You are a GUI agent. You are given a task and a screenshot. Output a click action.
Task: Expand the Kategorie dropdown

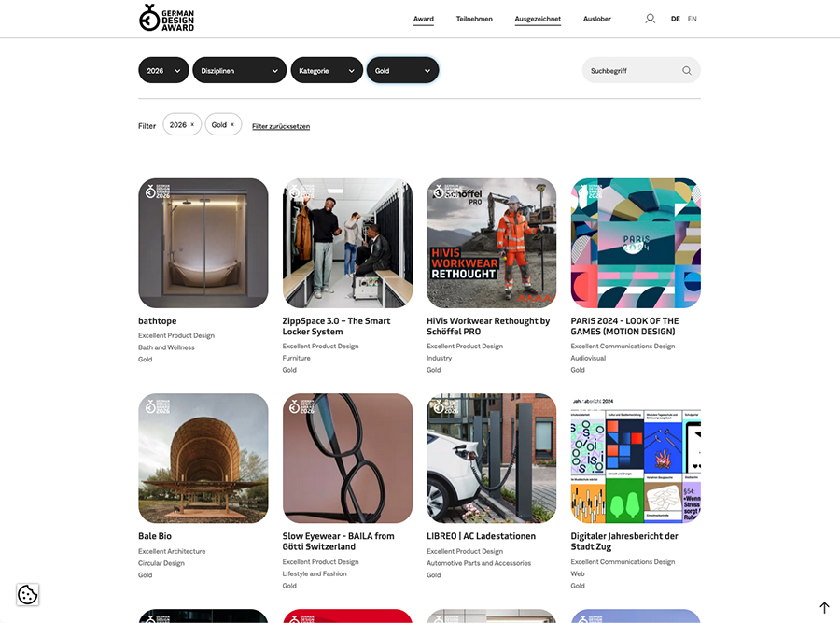point(327,70)
